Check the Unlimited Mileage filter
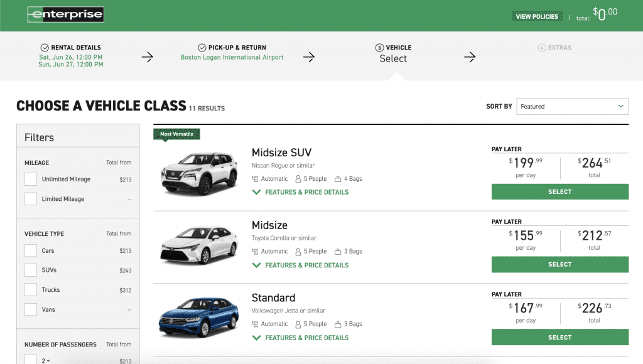643x364 pixels. (31, 179)
